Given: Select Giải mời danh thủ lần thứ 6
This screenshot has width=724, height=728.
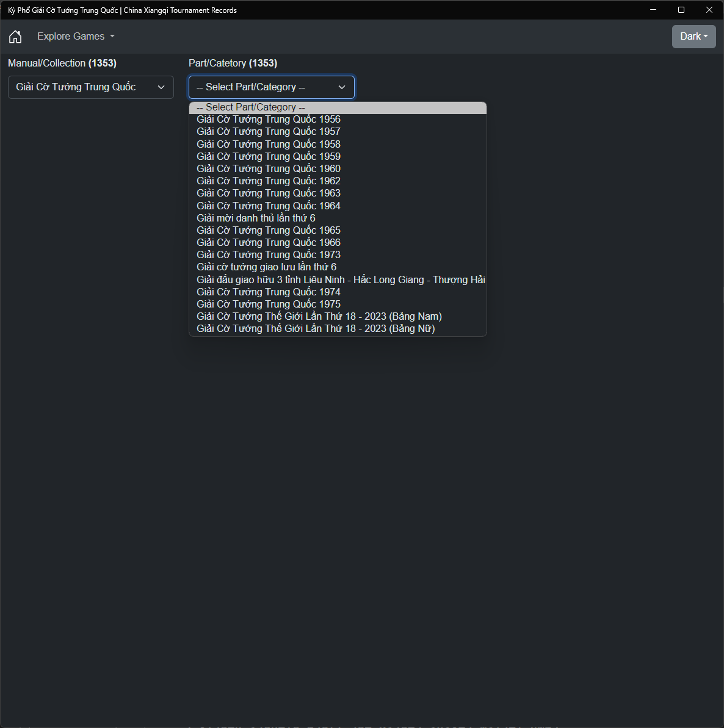Looking at the screenshot, I should pos(338,218).
